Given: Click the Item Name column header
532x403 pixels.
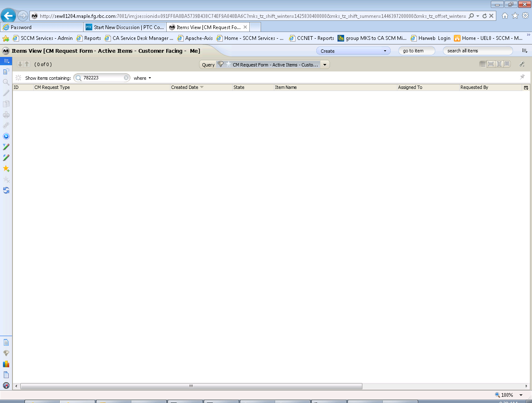Looking at the screenshot, I should click(335, 87).
